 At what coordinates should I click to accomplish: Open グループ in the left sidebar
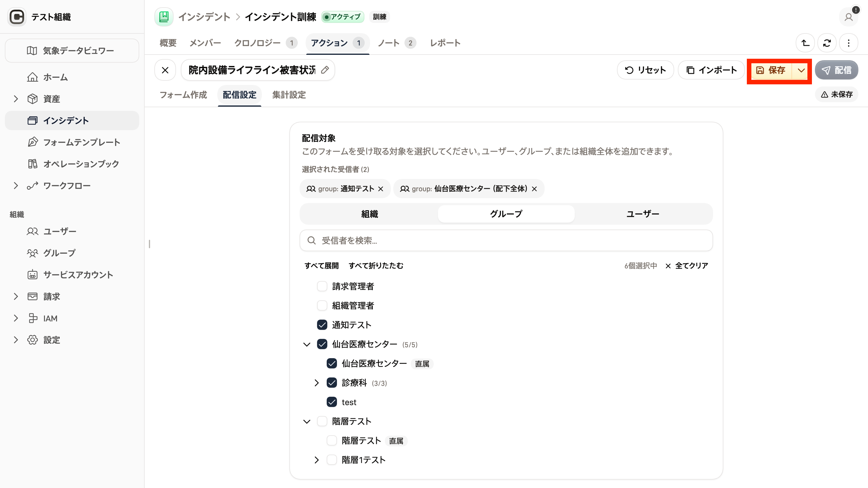pyautogui.click(x=72, y=253)
